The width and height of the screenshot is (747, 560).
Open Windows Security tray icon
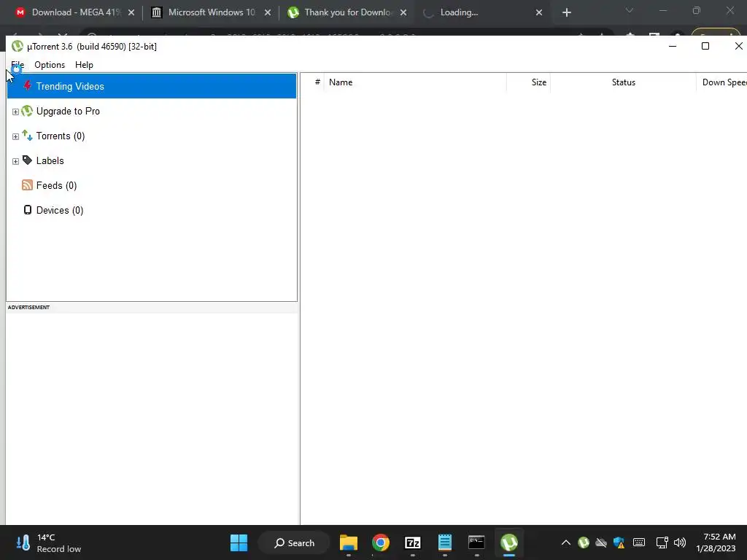click(619, 542)
